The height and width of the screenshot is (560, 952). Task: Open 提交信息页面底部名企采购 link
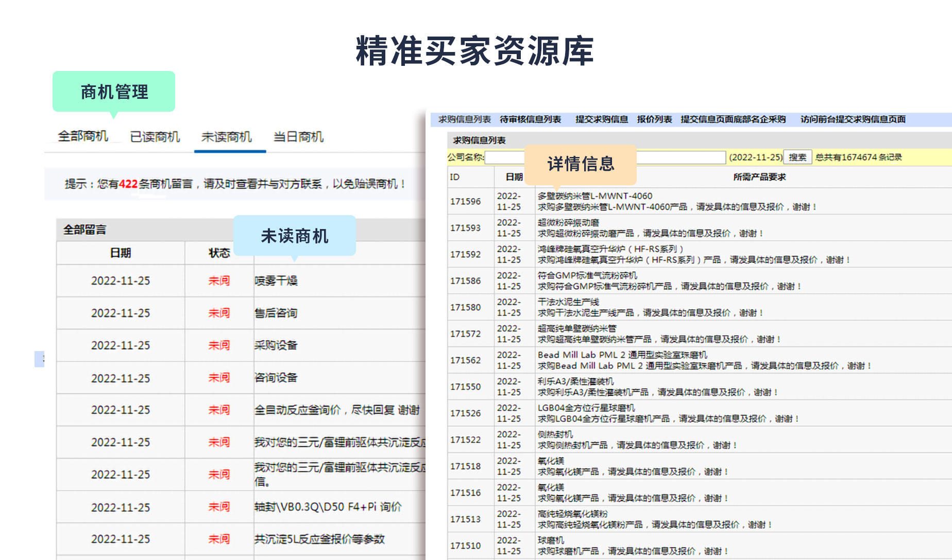click(x=733, y=119)
